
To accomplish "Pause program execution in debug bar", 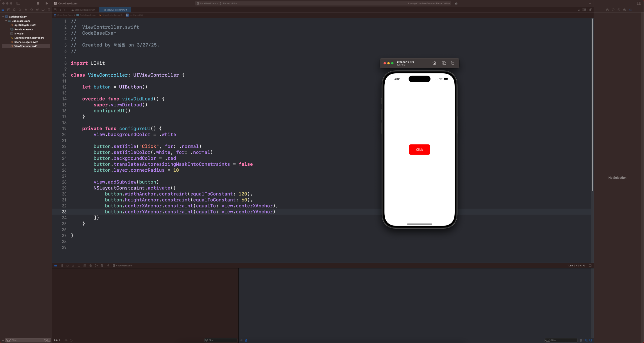I will pos(61,266).
